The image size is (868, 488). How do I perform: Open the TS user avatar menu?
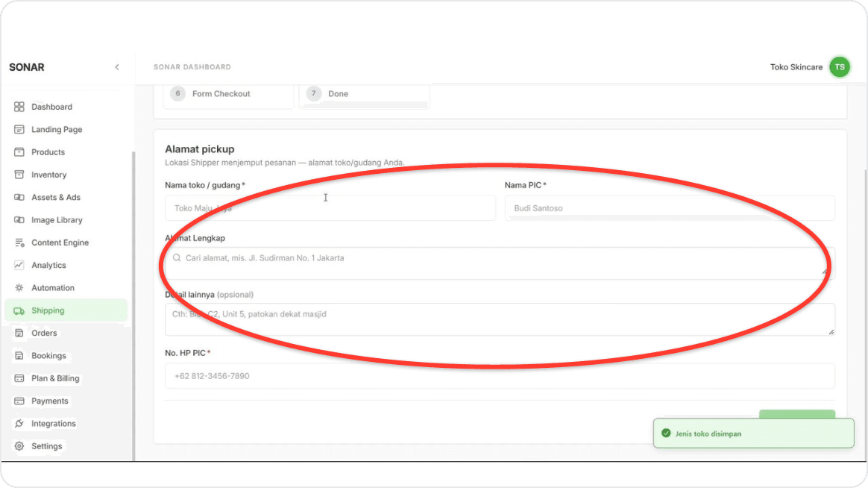point(839,67)
